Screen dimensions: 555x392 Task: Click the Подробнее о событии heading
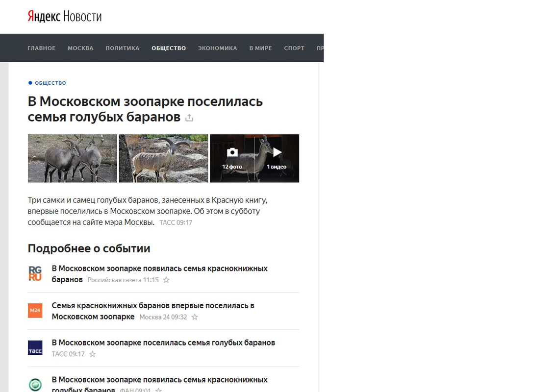click(89, 248)
